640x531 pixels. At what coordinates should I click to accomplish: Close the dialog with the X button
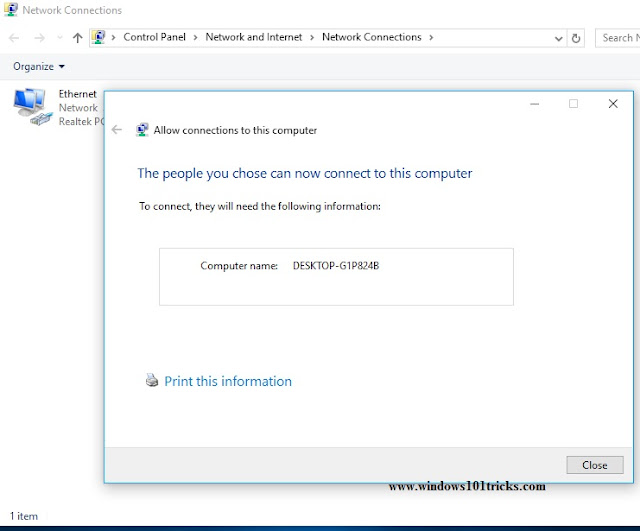(x=613, y=104)
